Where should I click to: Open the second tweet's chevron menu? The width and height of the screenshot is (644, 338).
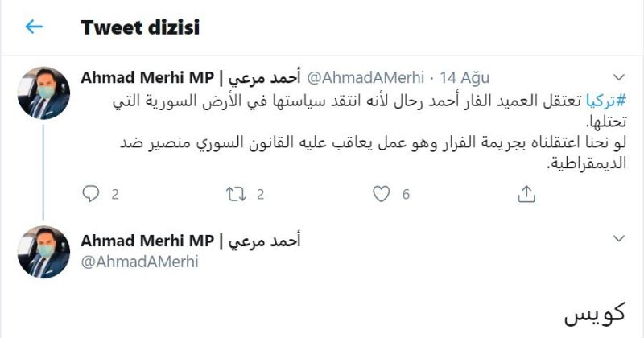(618, 239)
